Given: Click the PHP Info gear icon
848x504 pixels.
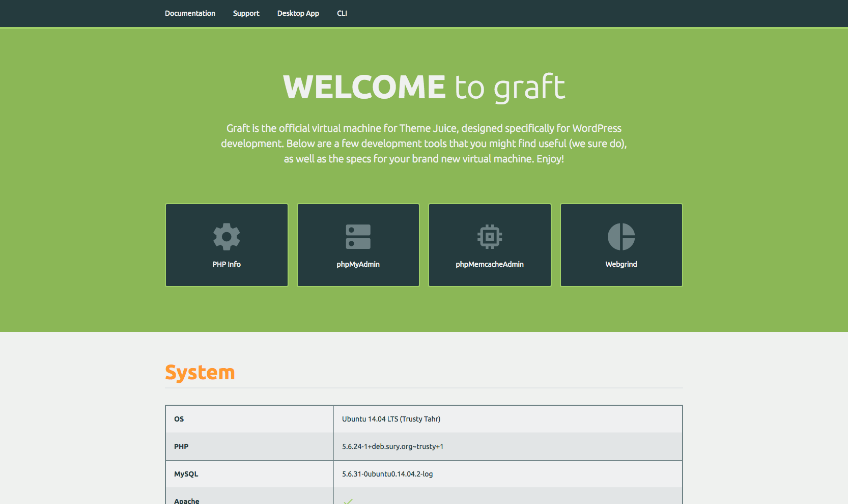Looking at the screenshot, I should (227, 237).
